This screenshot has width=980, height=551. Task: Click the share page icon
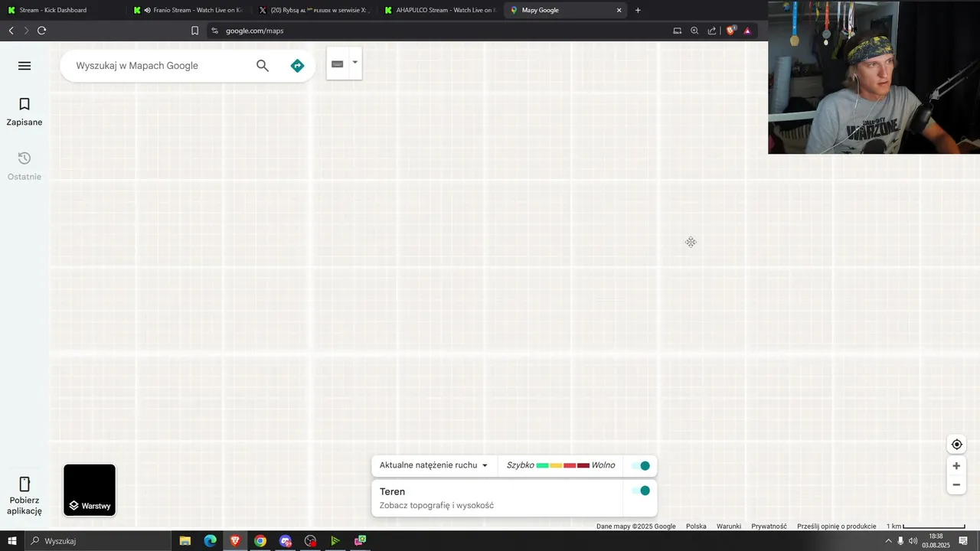coord(712,31)
